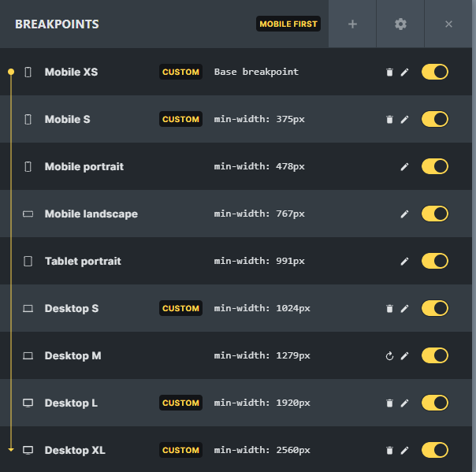Reset the Desktop M breakpoint
Image resolution: width=476 pixels, height=472 pixels.
coord(389,355)
